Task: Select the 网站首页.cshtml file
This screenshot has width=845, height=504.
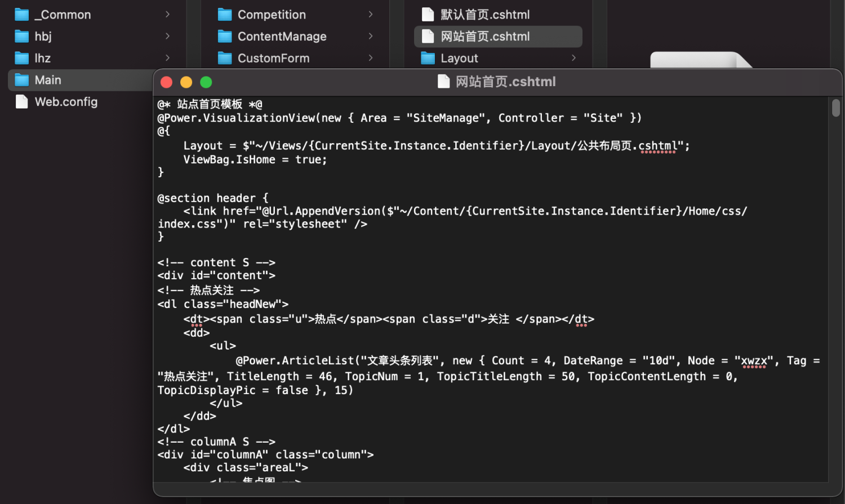Action: point(497,37)
